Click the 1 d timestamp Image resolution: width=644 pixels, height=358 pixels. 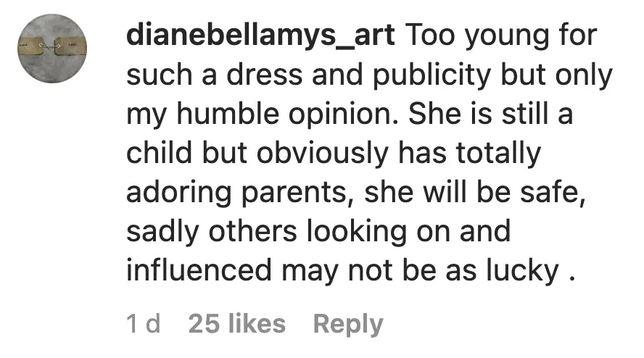pos(144,324)
